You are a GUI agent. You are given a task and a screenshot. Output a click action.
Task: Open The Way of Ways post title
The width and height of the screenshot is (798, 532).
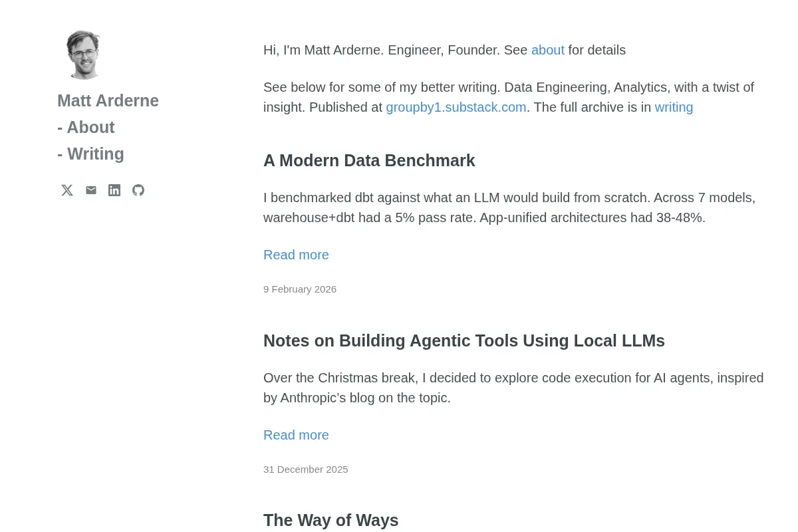pyautogui.click(x=331, y=520)
